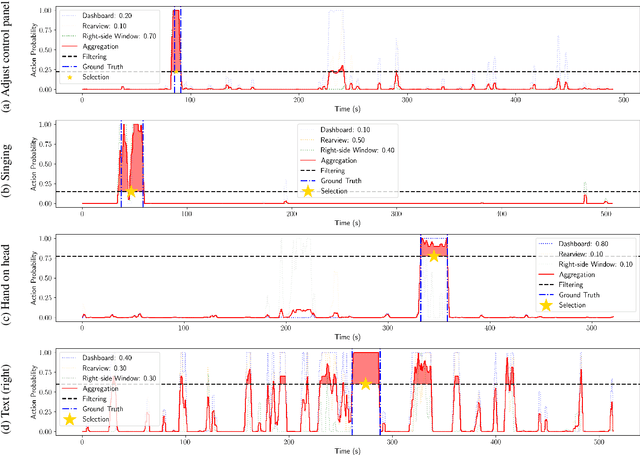Click the star icon in Singing plot legend
Screen dimensions: 640x455
pos(308,191)
